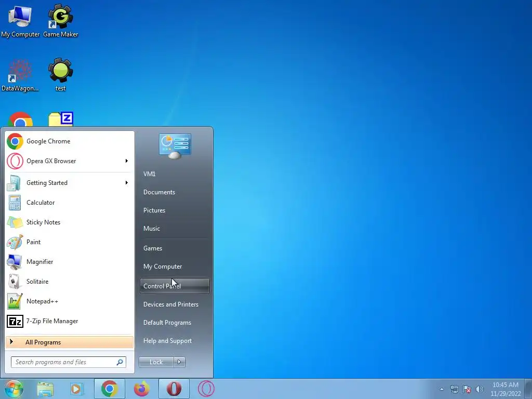
Task: Show hidden tray icons arrow
Action: click(x=442, y=389)
